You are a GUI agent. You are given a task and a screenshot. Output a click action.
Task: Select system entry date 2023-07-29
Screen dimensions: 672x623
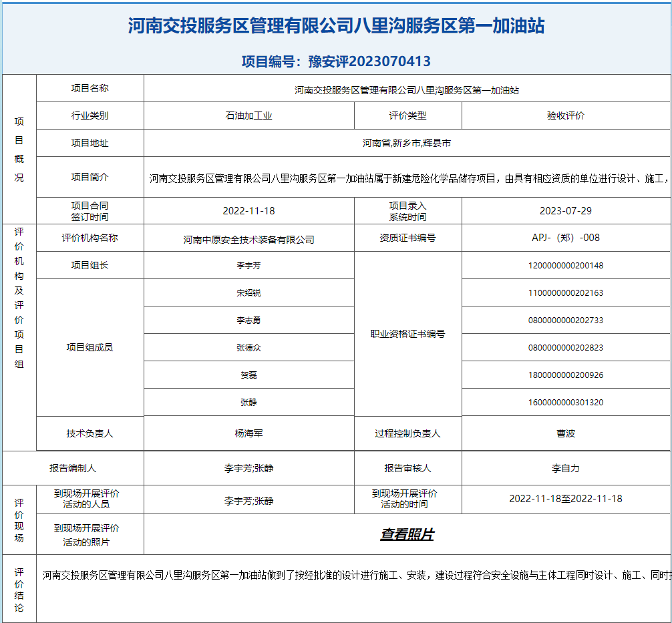[x=566, y=211]
